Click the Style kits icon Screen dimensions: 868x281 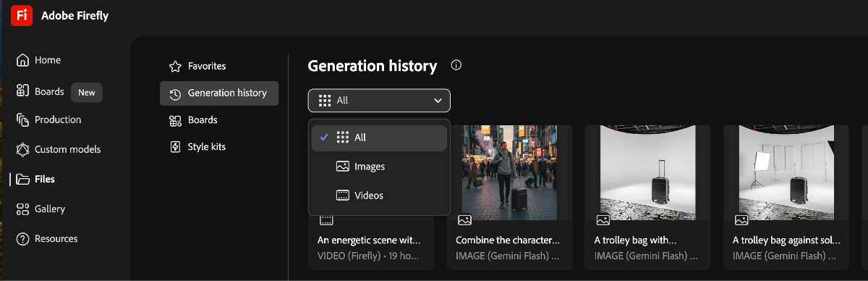pyautogui.click(x=175, y=147)
